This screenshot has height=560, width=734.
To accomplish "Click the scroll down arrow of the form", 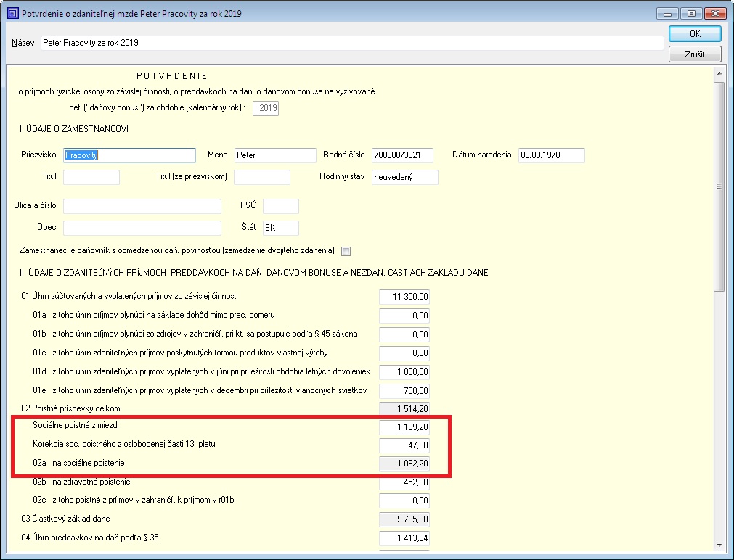I will 719,545.
